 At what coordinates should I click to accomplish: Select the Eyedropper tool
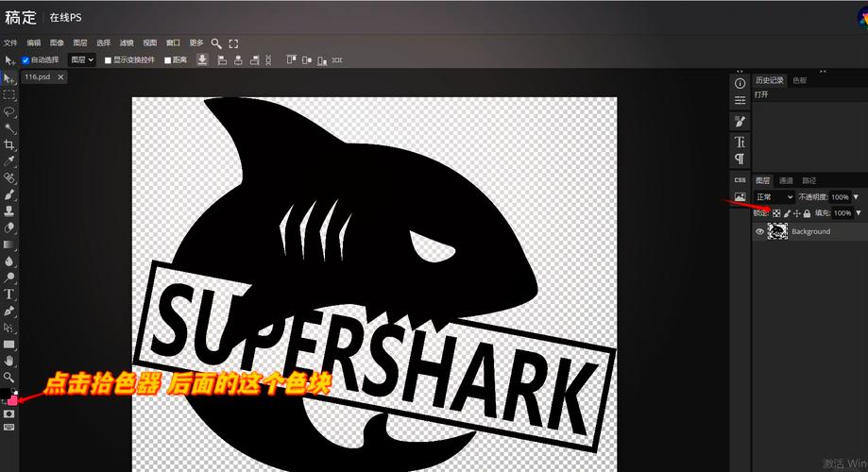click(9, 161)
